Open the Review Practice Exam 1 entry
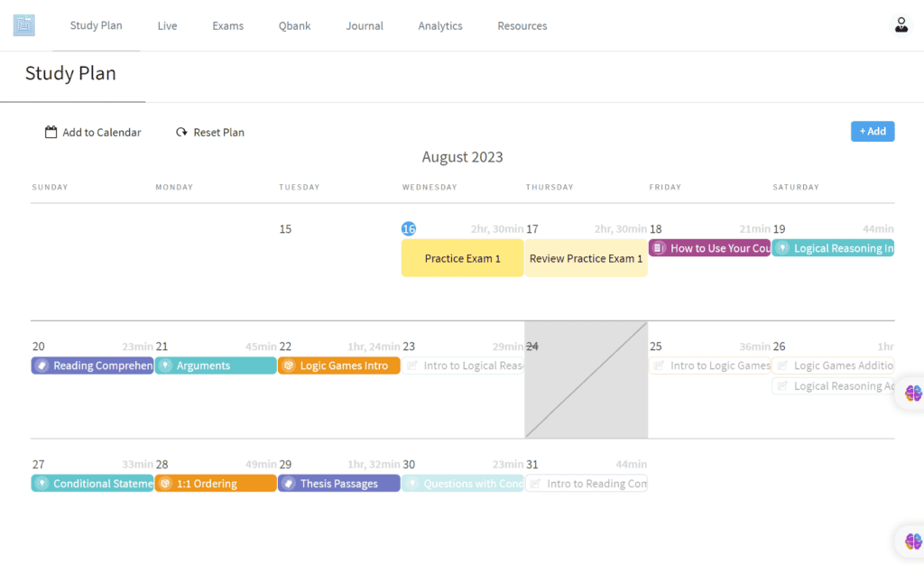This screenshot has width=924, height=565. tap(586, 257)
